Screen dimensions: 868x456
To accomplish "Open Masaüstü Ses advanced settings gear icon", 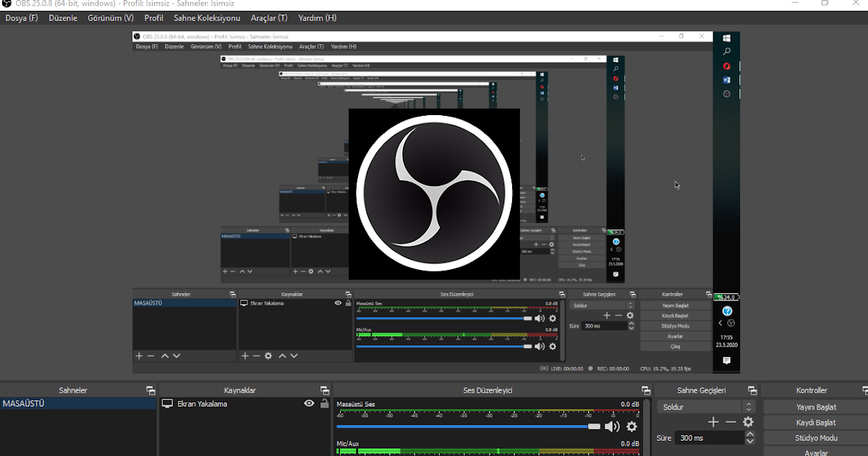I will [631, 427].
